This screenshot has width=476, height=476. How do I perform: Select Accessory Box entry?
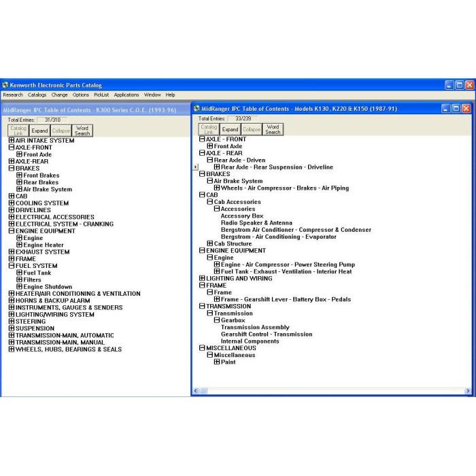[x=242, y=216]
